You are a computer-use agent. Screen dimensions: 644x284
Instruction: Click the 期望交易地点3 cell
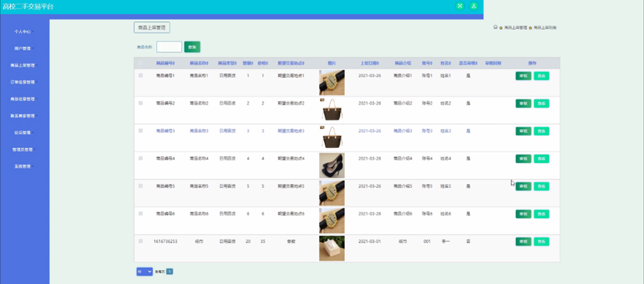tap(291, 131)
